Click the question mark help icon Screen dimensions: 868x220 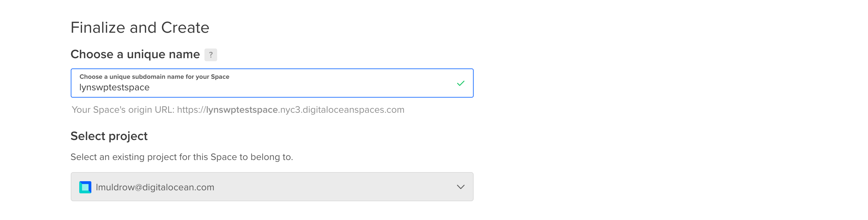[x=210, y=55]
